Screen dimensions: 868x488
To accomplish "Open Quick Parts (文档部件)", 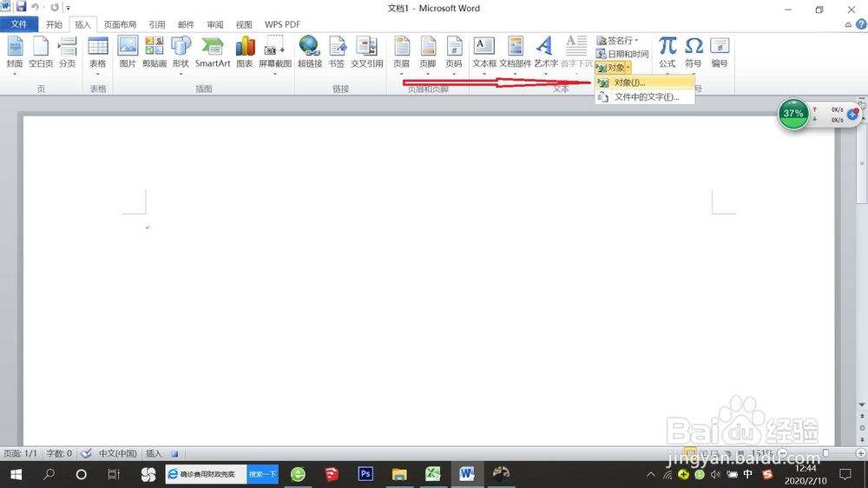I will pyautogui.click(x=516, y=54).
